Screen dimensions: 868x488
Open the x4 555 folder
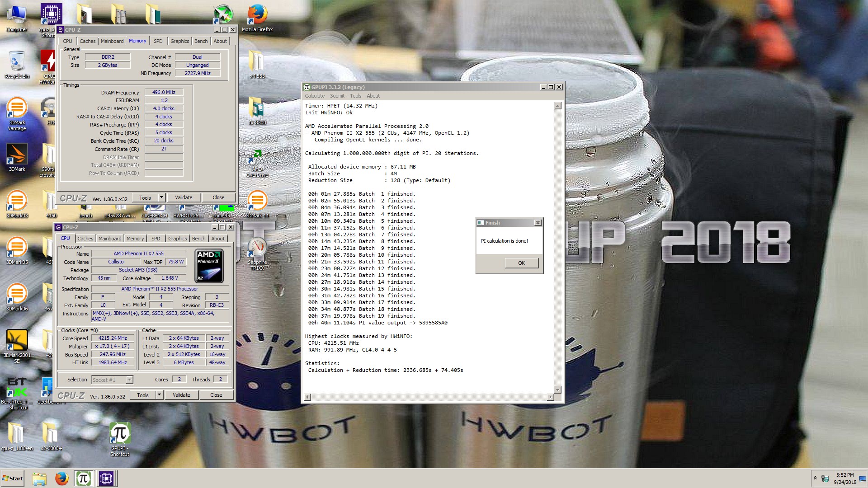point(257,65)
